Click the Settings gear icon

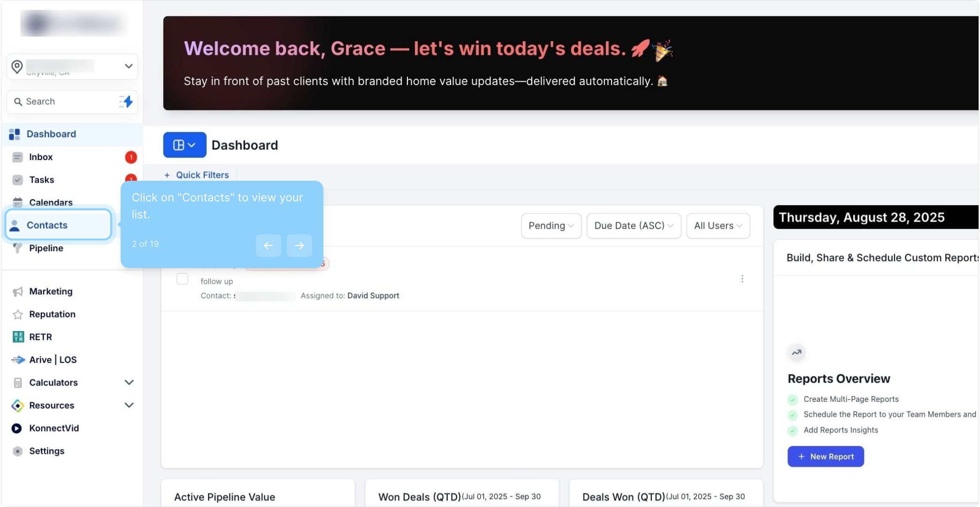coord(18,451)
